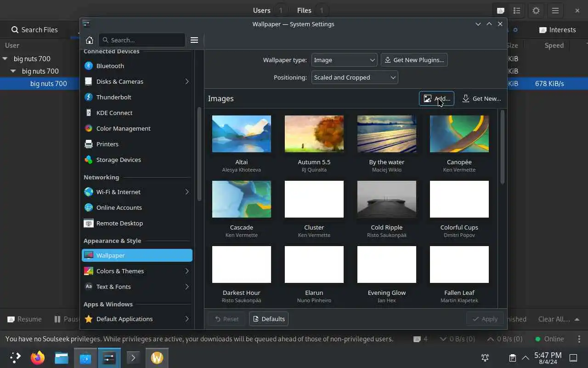Click the wallpaper grid vertical scrollbar

coord(502,147)
